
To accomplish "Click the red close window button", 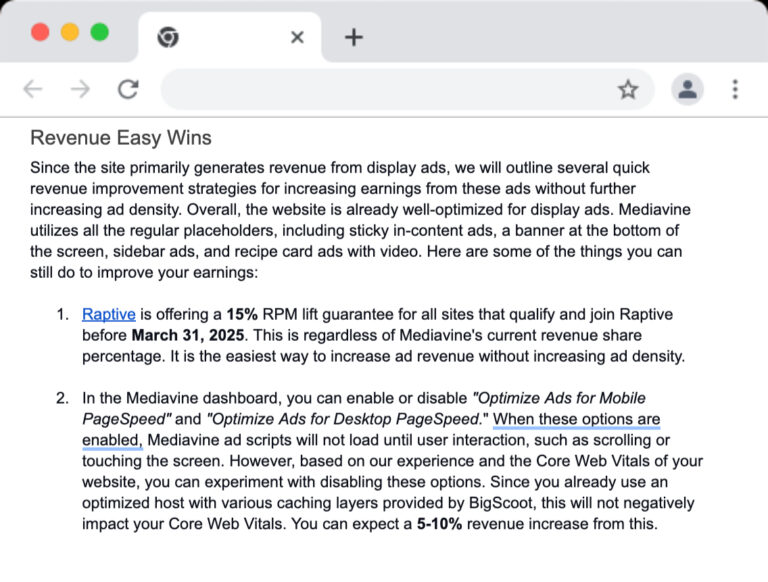I will point(40,33).
